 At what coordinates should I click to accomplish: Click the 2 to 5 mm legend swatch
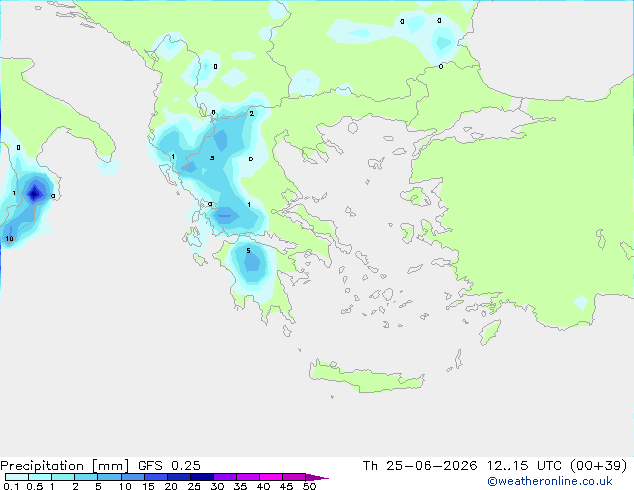[x=86, y=477]
